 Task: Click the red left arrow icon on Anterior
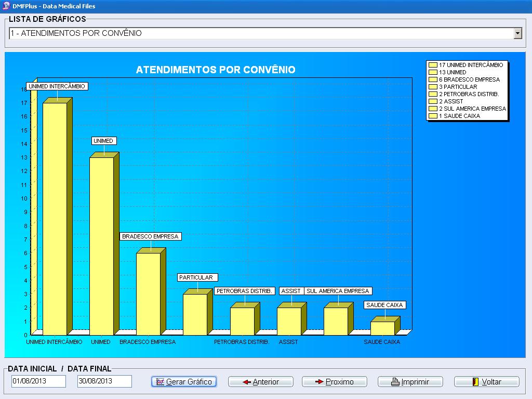[x=247, y=382]
